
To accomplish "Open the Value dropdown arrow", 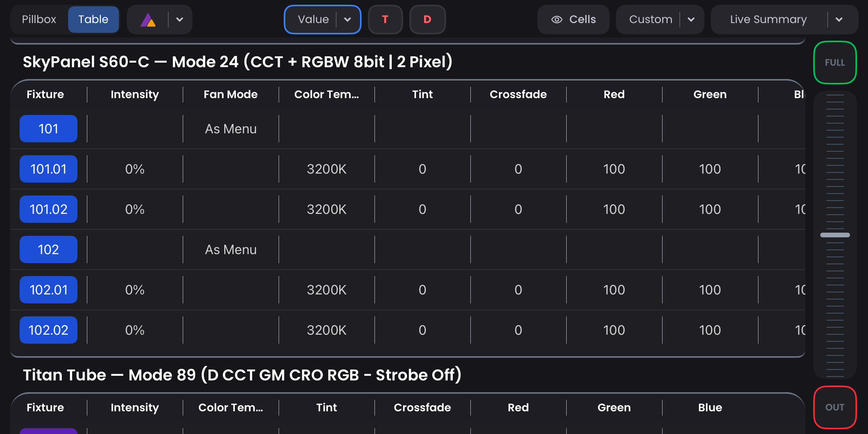I will coord(348,20).
